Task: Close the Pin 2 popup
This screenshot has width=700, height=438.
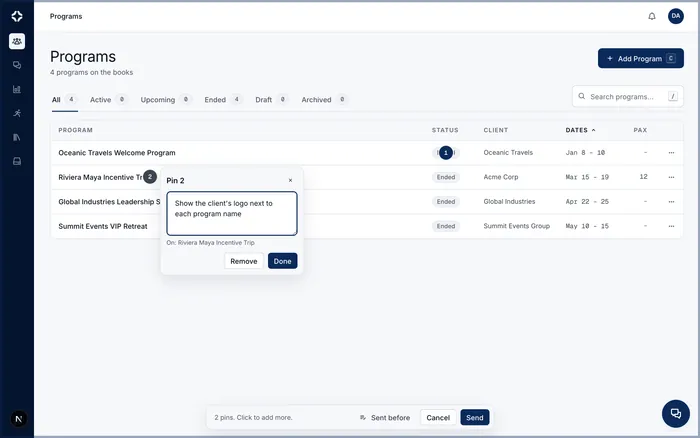Action: coord(290,180)
